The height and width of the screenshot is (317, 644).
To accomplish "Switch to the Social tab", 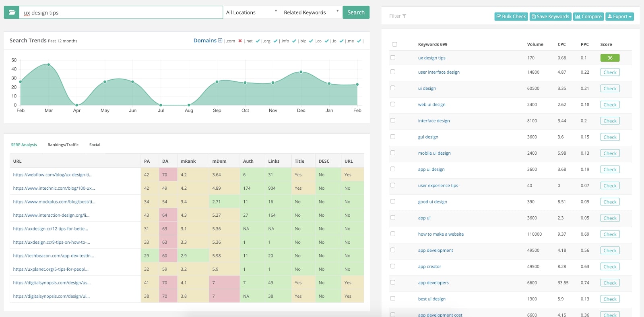I will (x=95, y=145).
